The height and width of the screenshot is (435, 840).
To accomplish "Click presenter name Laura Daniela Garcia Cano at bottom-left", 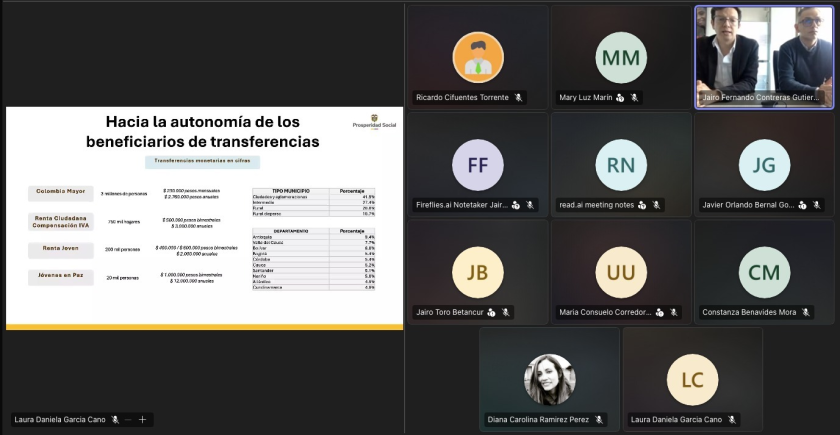I will tap(60, 419).
